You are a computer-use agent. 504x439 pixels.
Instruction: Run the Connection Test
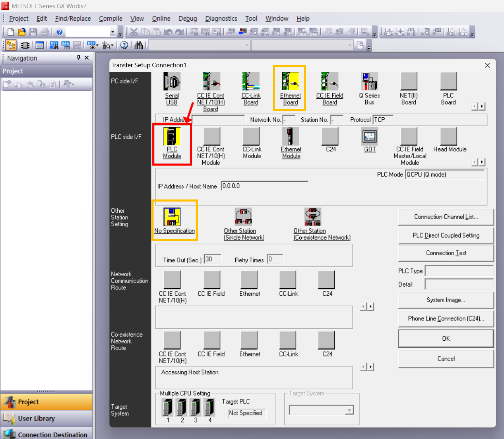click(x=446, y=253)
